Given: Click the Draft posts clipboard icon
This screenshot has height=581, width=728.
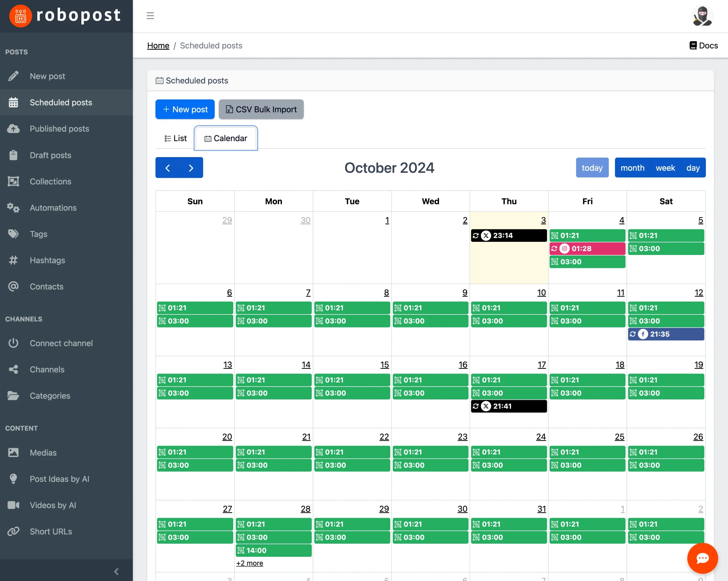Looking at the screenshot, I should tap(13, 155).
